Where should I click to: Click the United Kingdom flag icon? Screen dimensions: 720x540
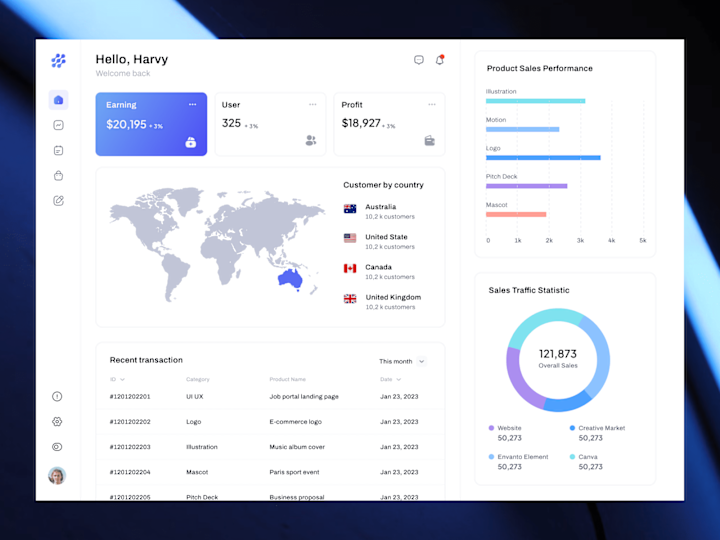[x=350, y=299]
